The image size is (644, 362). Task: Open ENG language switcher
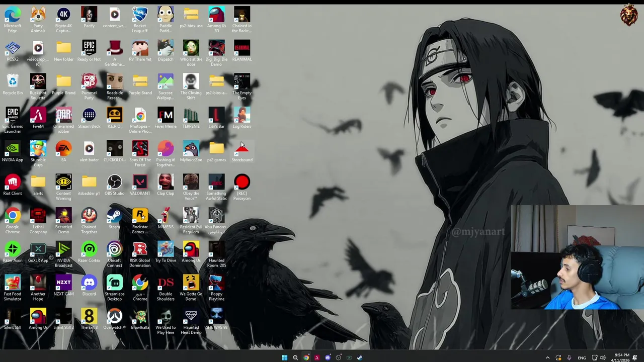[x=582, y=357]
